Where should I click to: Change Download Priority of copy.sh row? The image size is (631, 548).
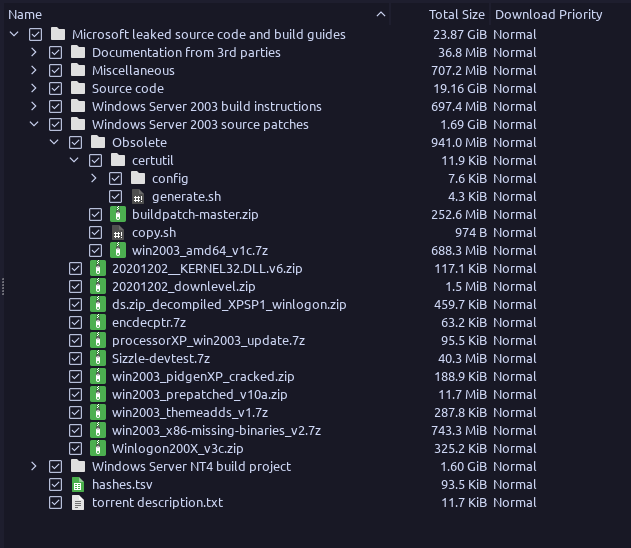[x=515, y=233]
